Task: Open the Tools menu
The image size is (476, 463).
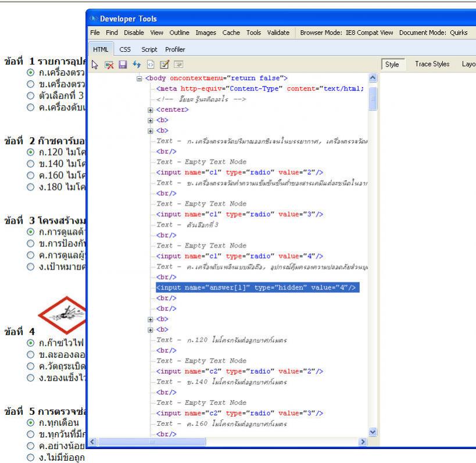Action: point(253,33)
